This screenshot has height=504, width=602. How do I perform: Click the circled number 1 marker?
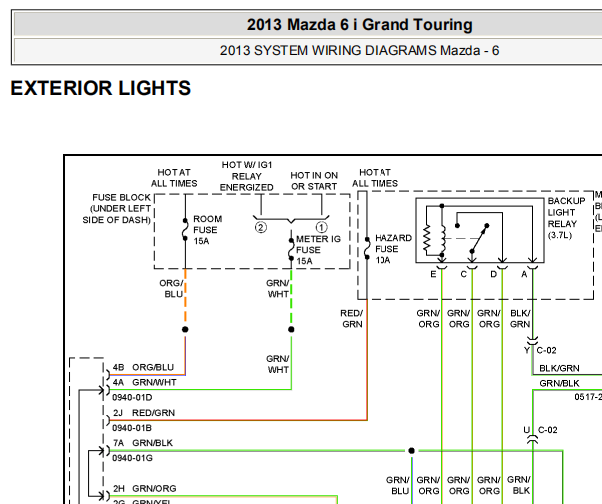(321, 227)
